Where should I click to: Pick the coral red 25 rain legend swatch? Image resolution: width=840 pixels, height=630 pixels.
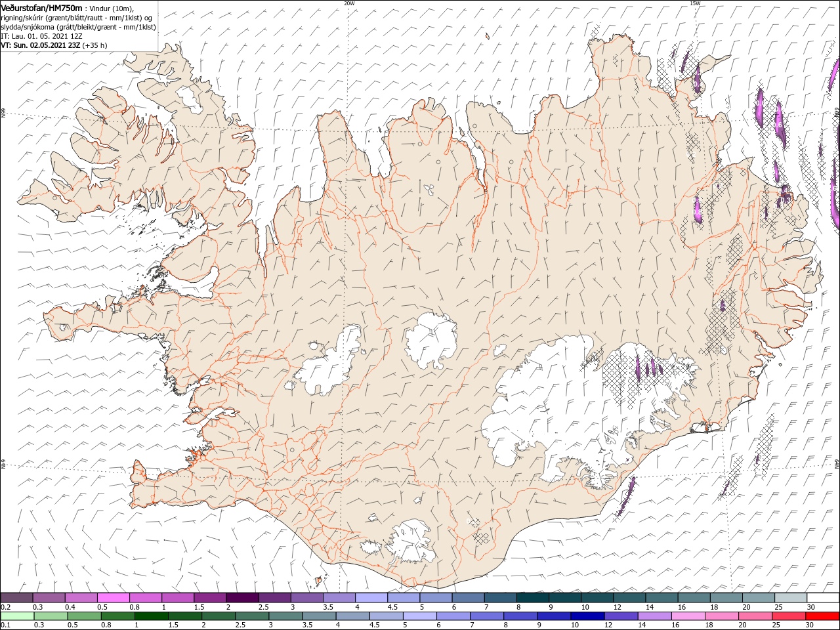point(787,616)
